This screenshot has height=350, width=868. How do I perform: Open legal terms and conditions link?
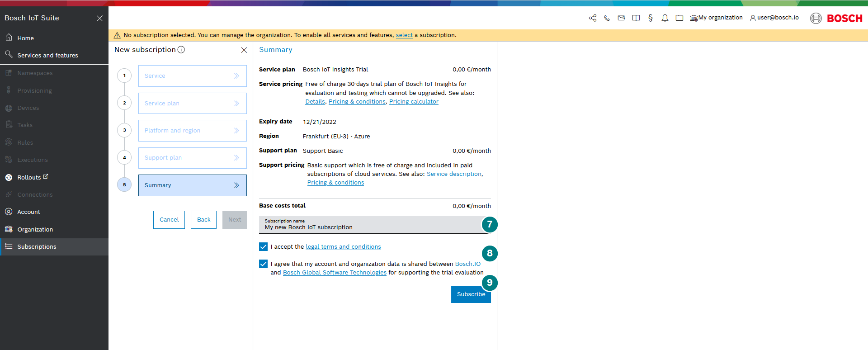tap(343, 247)
